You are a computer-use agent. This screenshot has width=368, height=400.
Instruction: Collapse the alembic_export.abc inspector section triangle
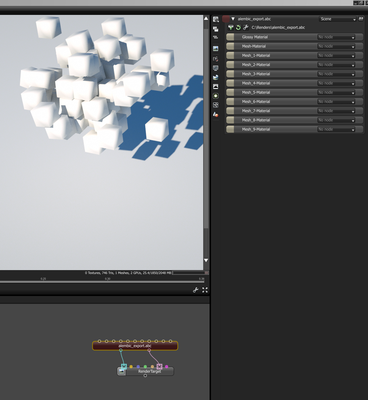click(x=233, y=19)
